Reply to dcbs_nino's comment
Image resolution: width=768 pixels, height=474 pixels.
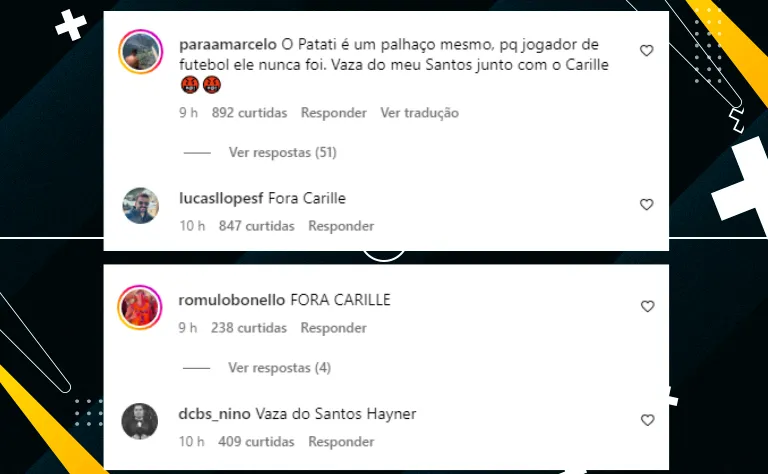tap(341, 441)
